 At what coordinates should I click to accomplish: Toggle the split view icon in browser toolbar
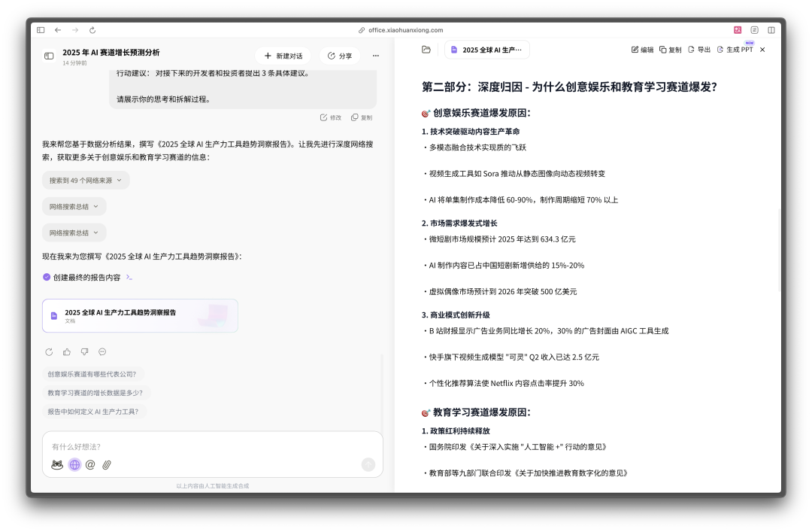(x=771, y=30)
